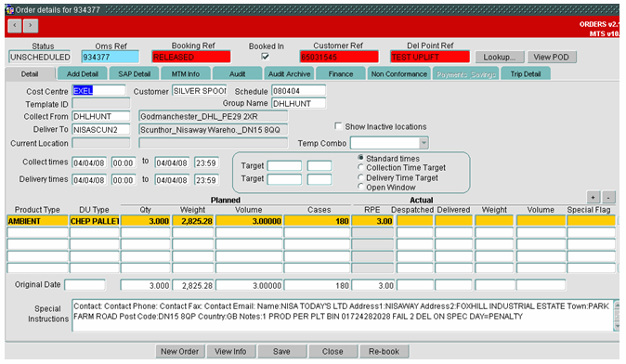Untick the Booked In checkbox
626x364 pixels.
[x=265, y=57]
